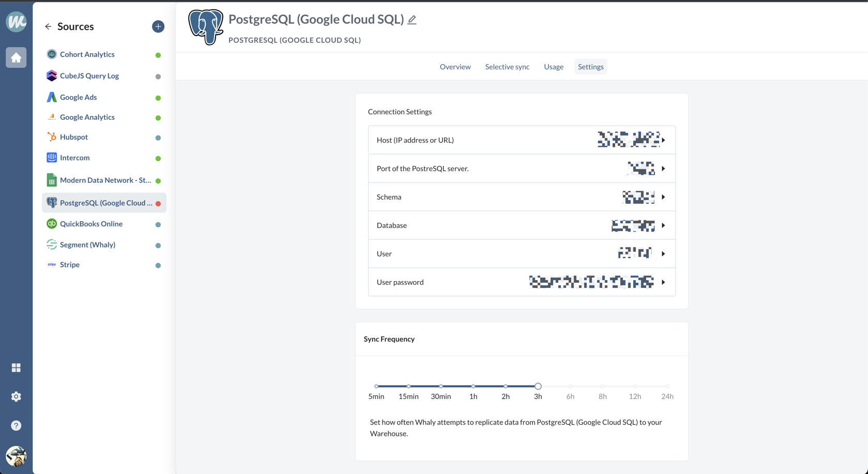Click the QuickBooks Online logo icon
The width and height of the screenshot is (868, 474).
pyautogui.click(x=52, y=224)
